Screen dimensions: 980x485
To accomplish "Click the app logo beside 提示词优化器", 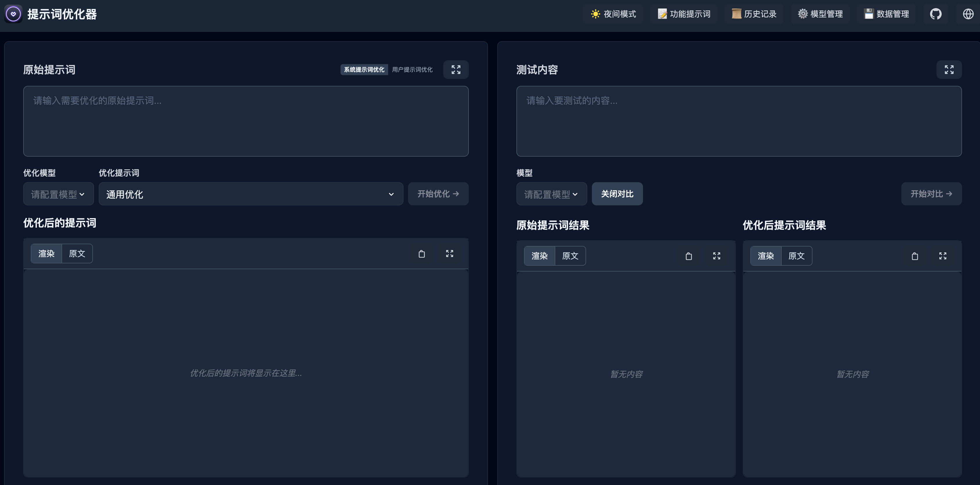I will coord(13,14).
